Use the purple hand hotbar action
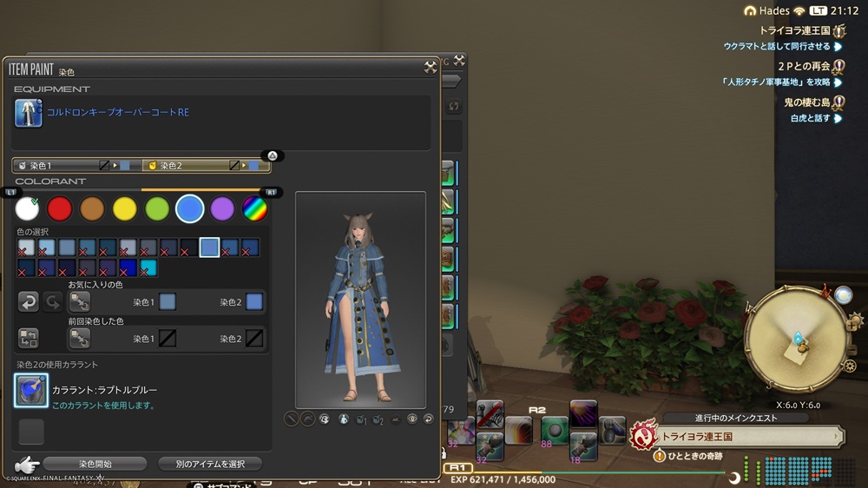 coord(583,414)
